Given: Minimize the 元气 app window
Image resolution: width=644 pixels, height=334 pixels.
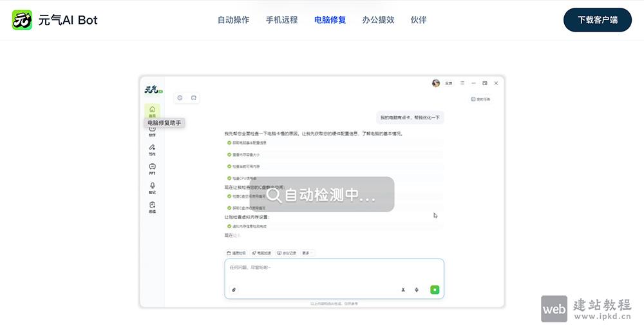Looking at the screenshot, I should [473, 83].
